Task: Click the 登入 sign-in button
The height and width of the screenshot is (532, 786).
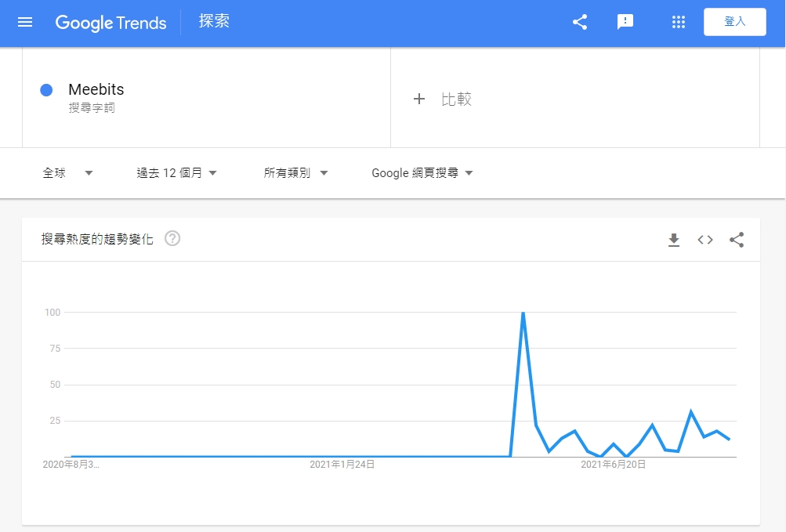Action: [x=734, y=22]
